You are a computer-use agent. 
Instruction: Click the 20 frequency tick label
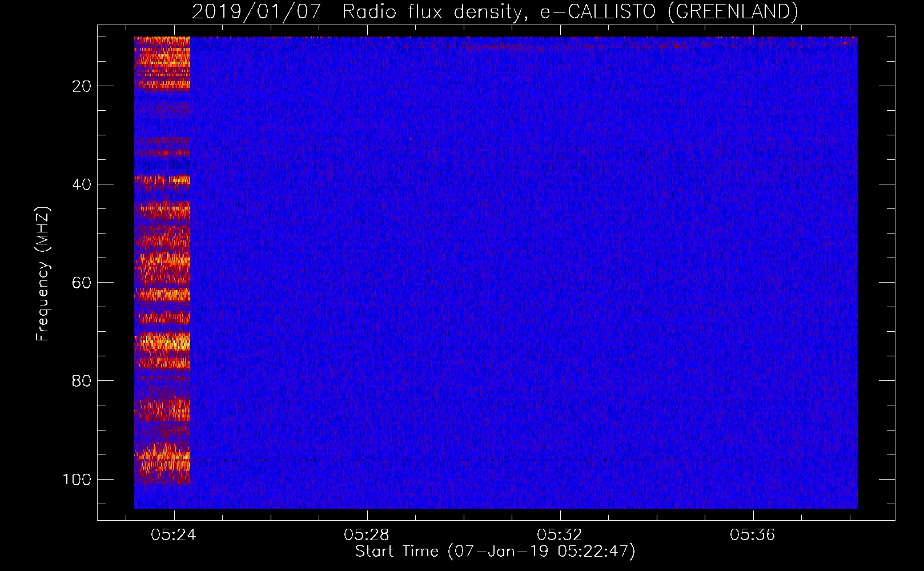[82, 86]
